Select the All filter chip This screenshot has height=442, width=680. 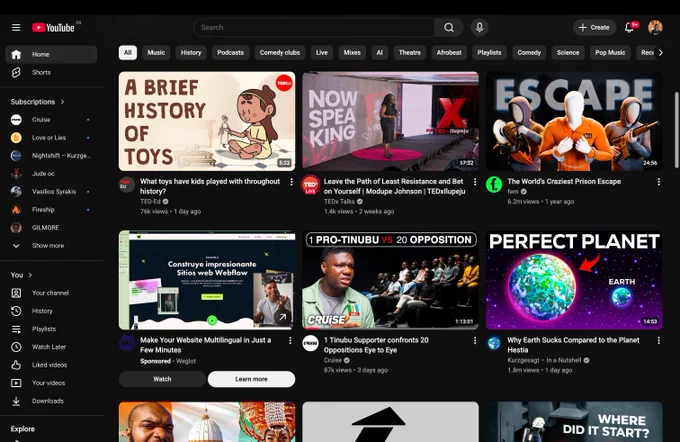point(128,52)
